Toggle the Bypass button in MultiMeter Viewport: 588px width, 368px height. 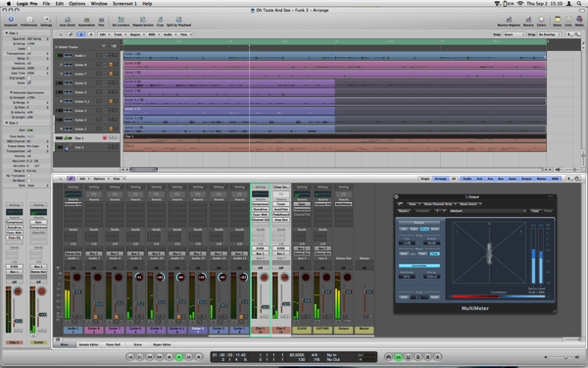[x=404, y=211]
